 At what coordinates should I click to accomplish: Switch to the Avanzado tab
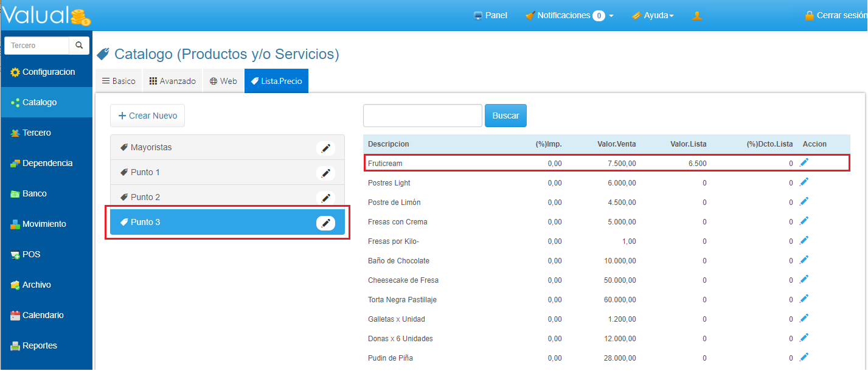(x=173, y=81)
